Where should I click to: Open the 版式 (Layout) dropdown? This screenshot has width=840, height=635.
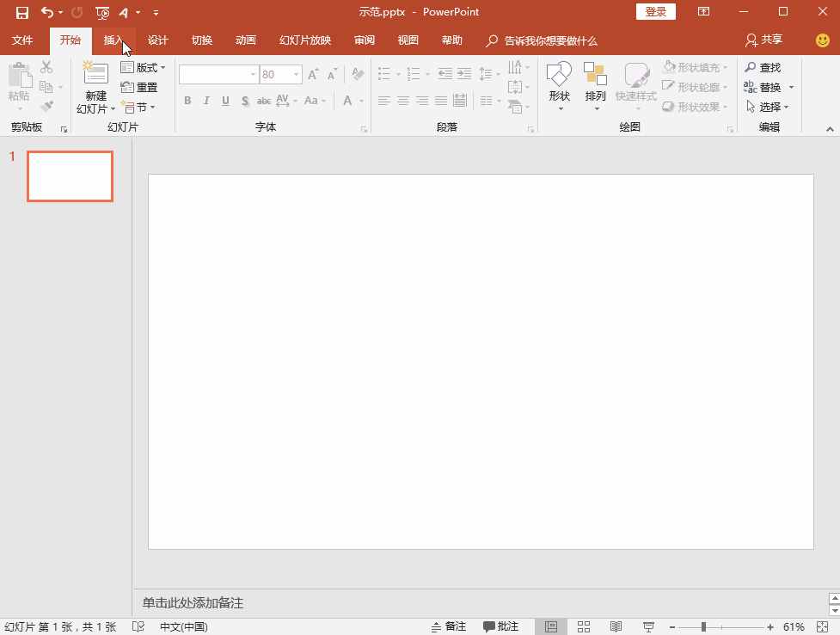tap(142, 67)
